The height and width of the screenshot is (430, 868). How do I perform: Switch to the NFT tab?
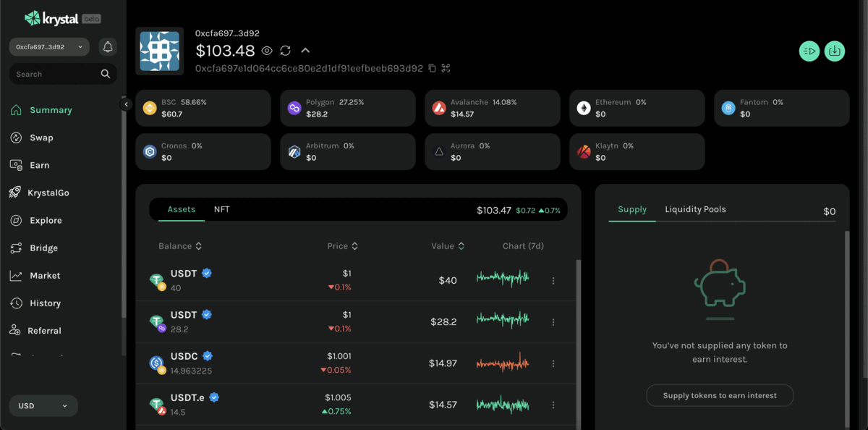coord(222,209)
